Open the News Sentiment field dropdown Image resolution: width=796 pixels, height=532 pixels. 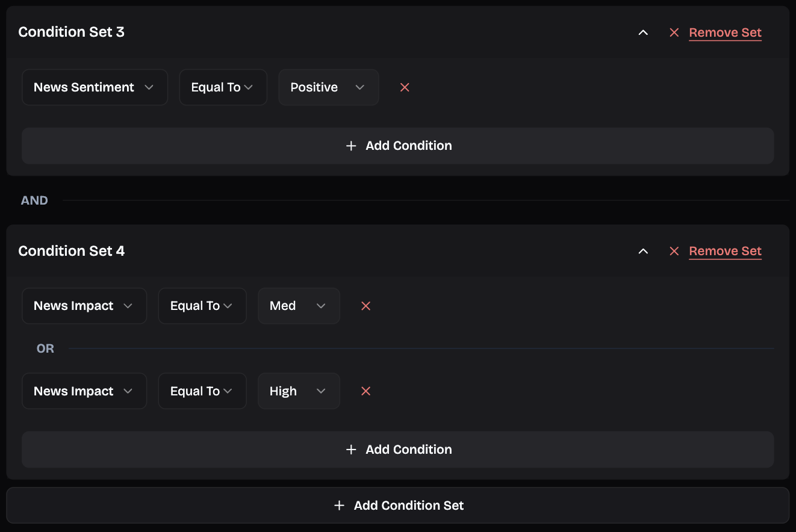[95, 87]
